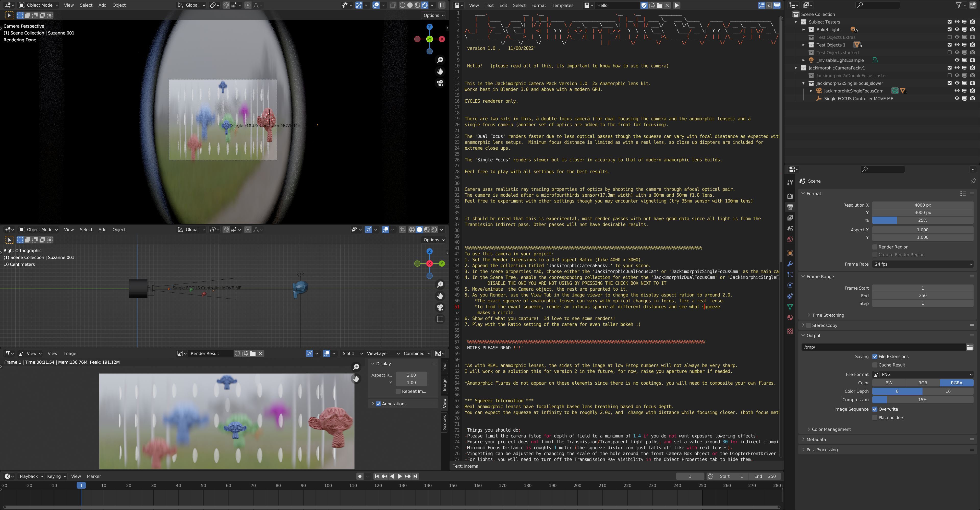Viewport: 980px width, 510px height.
Task: Open the Output properties tab icon
Action: tap(790, 207)
